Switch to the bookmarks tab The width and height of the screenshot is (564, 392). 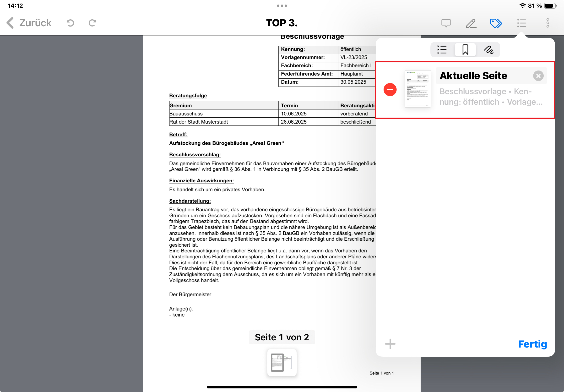coord(465,50)
